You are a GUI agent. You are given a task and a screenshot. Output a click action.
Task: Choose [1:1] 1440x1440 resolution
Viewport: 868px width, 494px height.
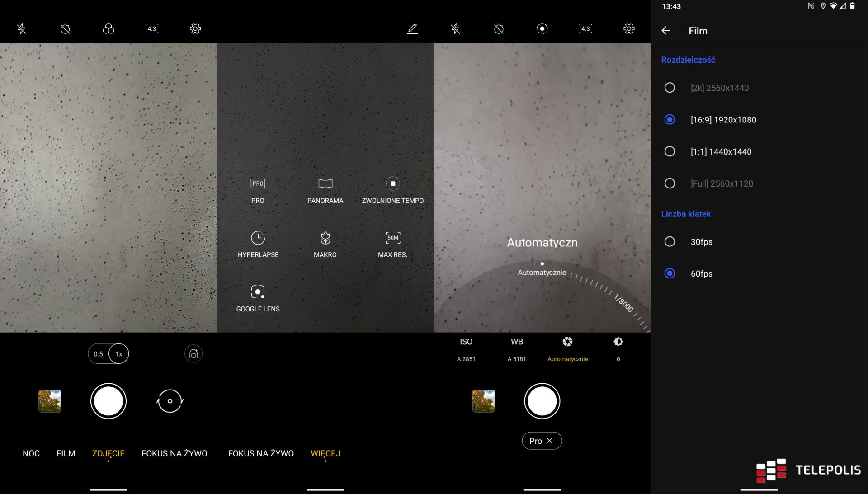point(670,151)
